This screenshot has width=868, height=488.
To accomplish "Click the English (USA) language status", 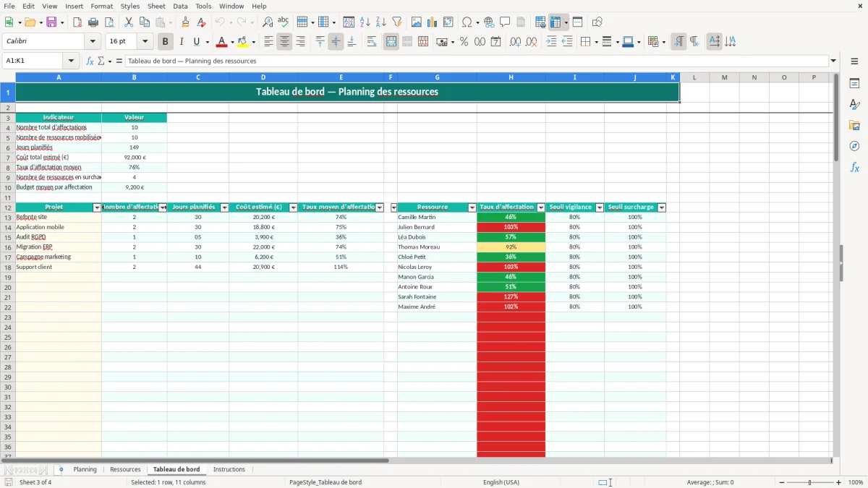I will click(x=501, y=482).
